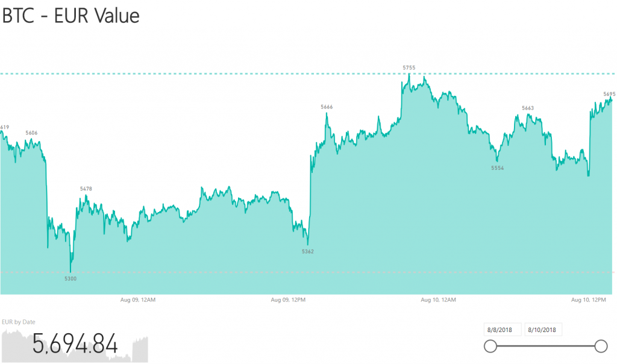Click the "Aug 10, 12PM" axis label
Image resolution: width=617 pixels, height=364 pixels.
pyautogui.click(x=587, y=300)
